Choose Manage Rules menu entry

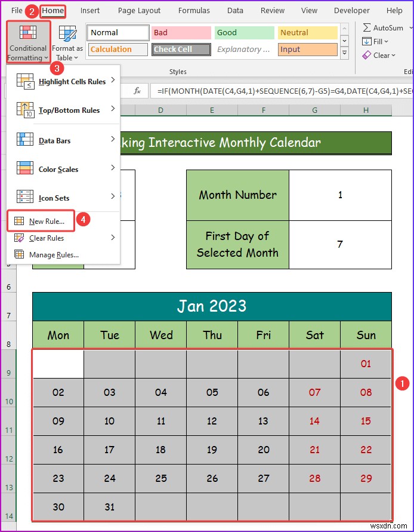[63, 254]
